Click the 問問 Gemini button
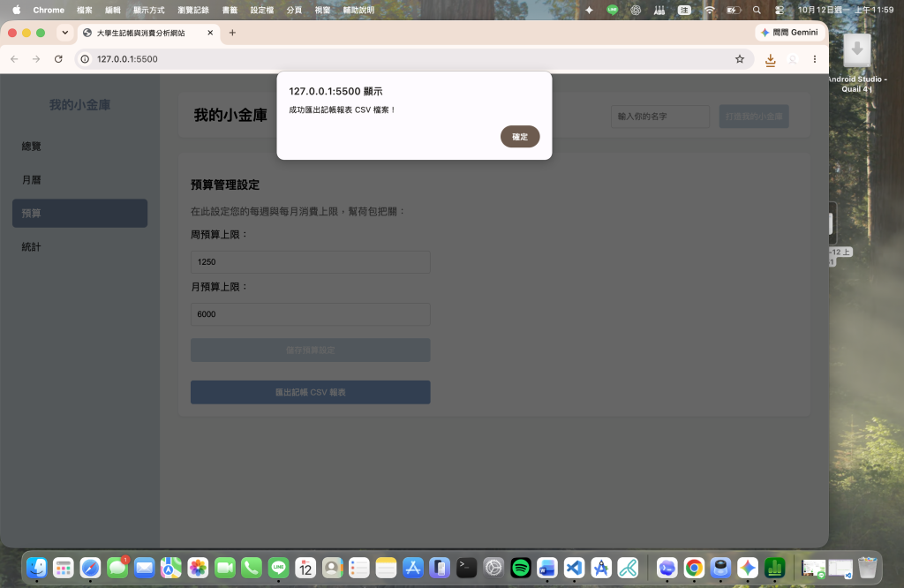This screenshot has height=588, width=904. coord(790,33)
